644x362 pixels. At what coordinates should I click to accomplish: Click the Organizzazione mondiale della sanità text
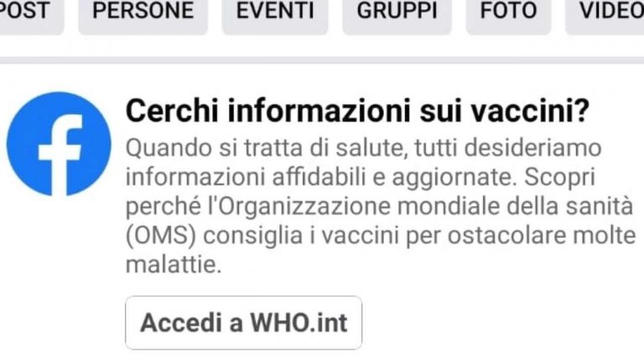click(x=425, y=206)
